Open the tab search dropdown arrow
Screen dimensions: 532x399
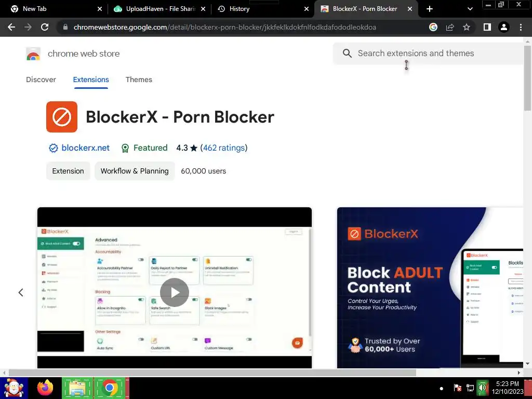470,9
